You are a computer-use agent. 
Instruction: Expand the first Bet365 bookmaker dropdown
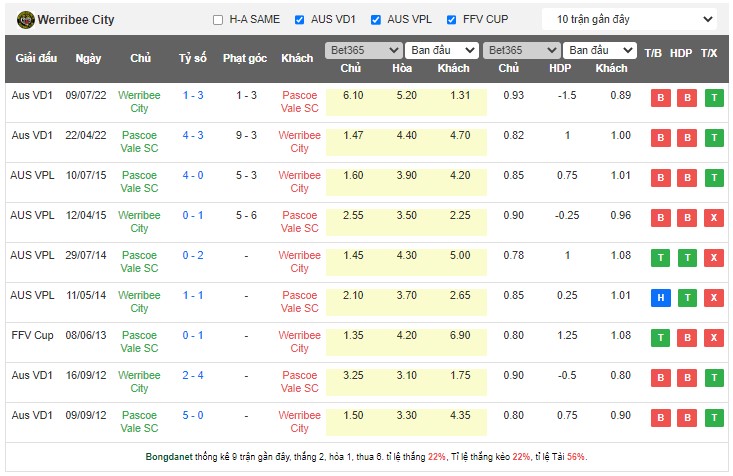coord(362,50)
